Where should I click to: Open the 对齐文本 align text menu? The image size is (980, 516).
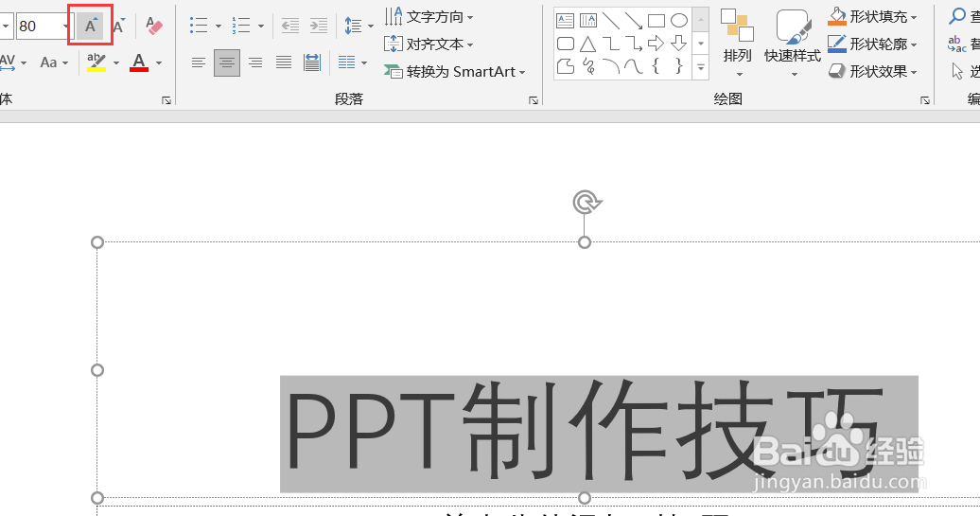(429, 44)
